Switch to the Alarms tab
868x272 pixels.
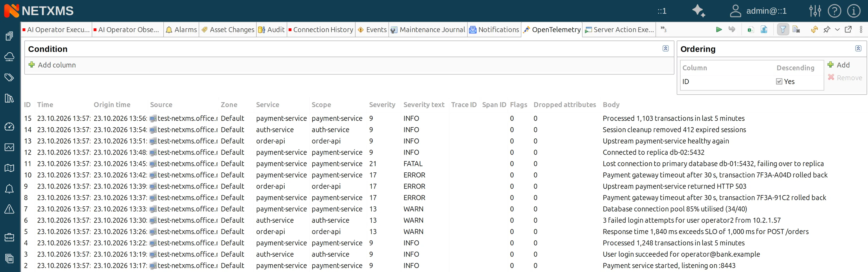pos(181,30)
